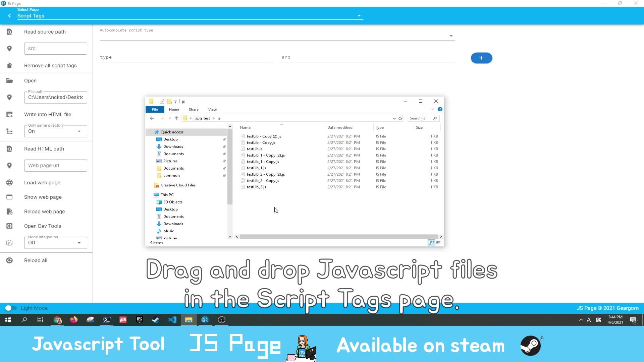Image resolution: width=644 pixels, height=362 pixels.
Task: Click the Remove all script tags icon
Action: tap(9, 66)
